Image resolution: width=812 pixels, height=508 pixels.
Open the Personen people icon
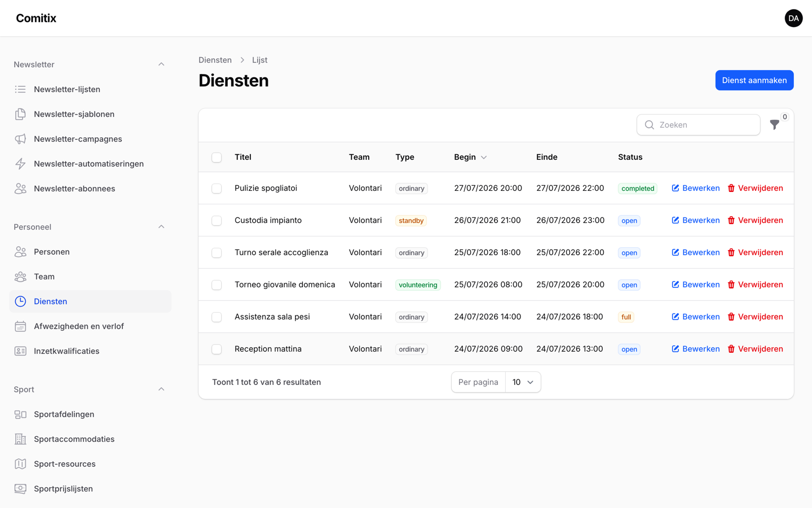pos(20,252)
